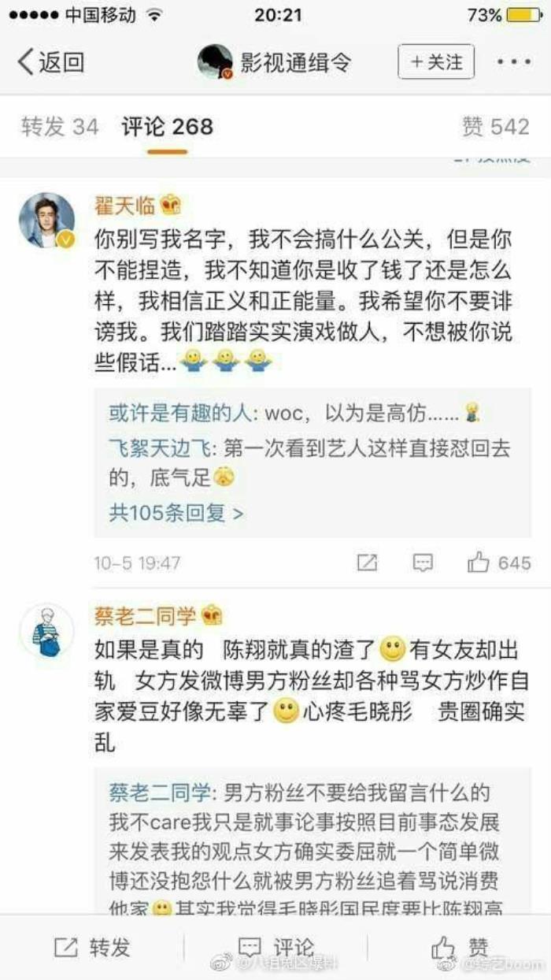Viewport: 551px width, 980px height.
Task: Tap the 返回 back arrow
Action: [x=50, y=62]
